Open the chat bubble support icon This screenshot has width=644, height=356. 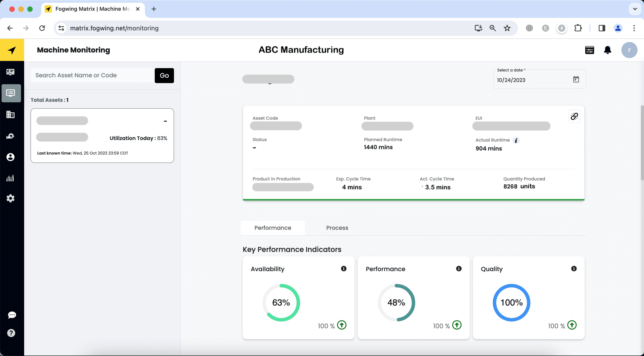pos(12,315)
